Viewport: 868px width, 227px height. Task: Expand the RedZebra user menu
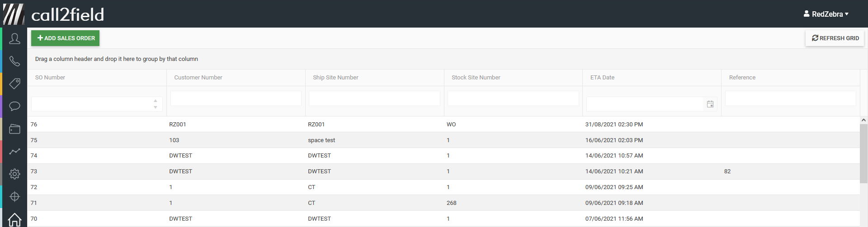(826, 14)
